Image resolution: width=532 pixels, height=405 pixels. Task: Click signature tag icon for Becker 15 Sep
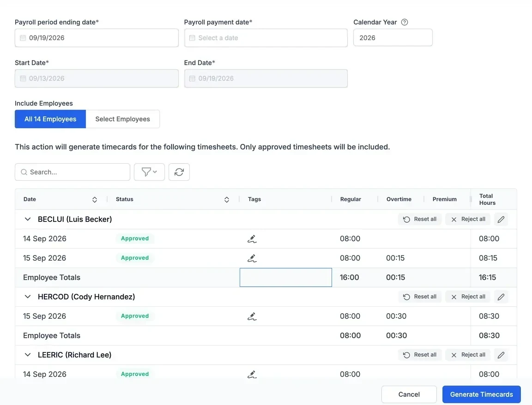coord(252,258)
